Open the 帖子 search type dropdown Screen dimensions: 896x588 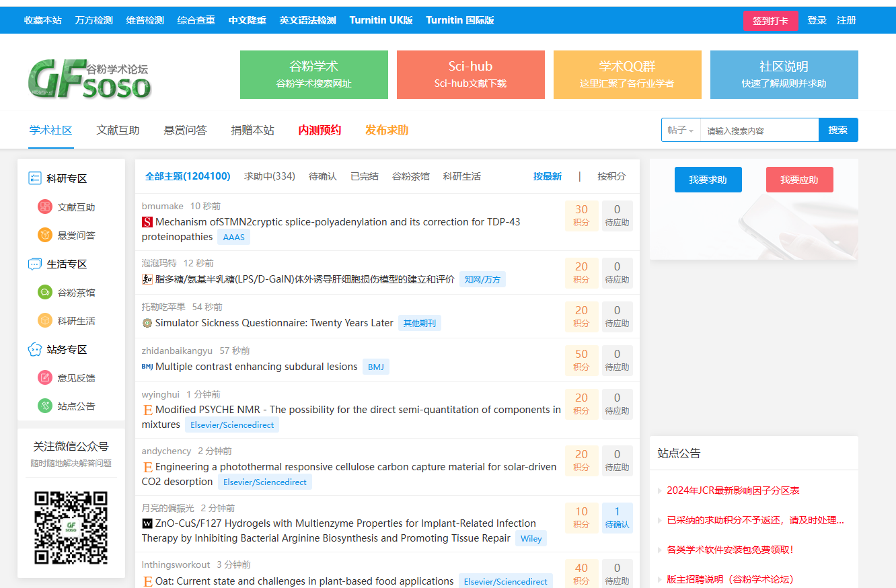pyautogui.click(x=681, y=131)
